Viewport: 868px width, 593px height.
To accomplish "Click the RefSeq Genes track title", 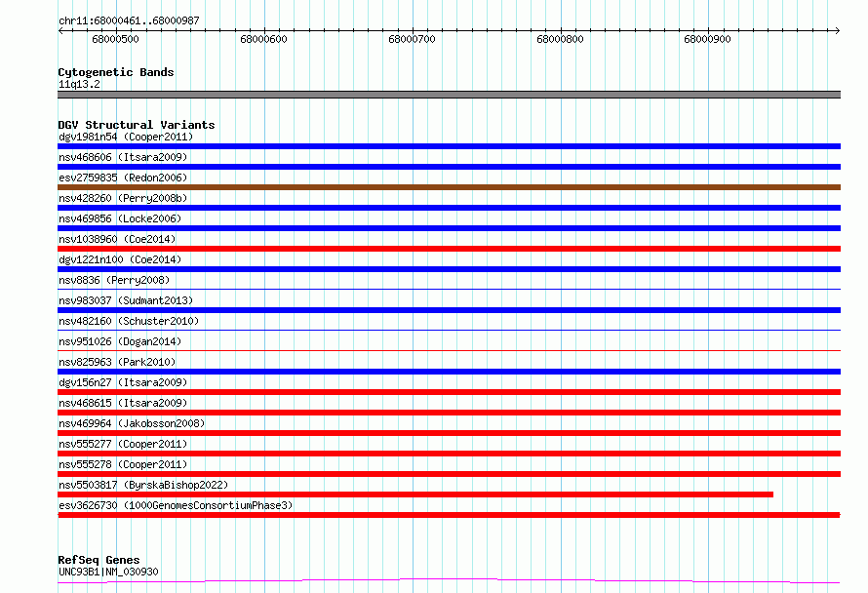I will coord(99,560).
